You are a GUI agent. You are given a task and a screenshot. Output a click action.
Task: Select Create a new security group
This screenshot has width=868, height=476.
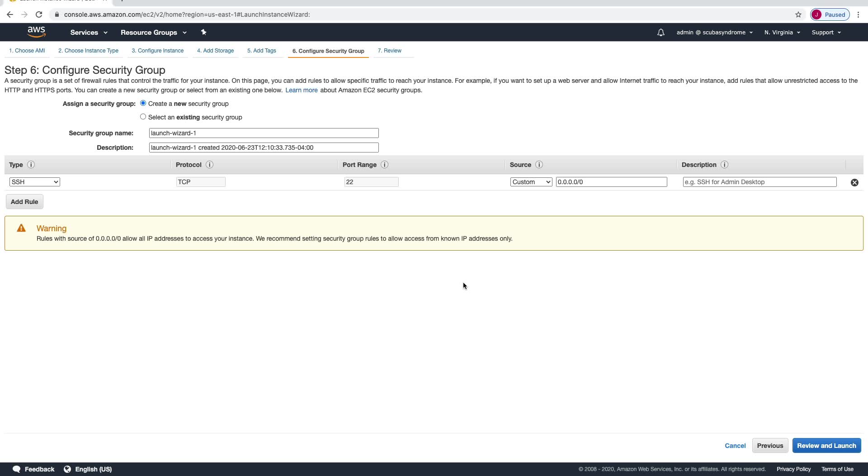(143, 103)
